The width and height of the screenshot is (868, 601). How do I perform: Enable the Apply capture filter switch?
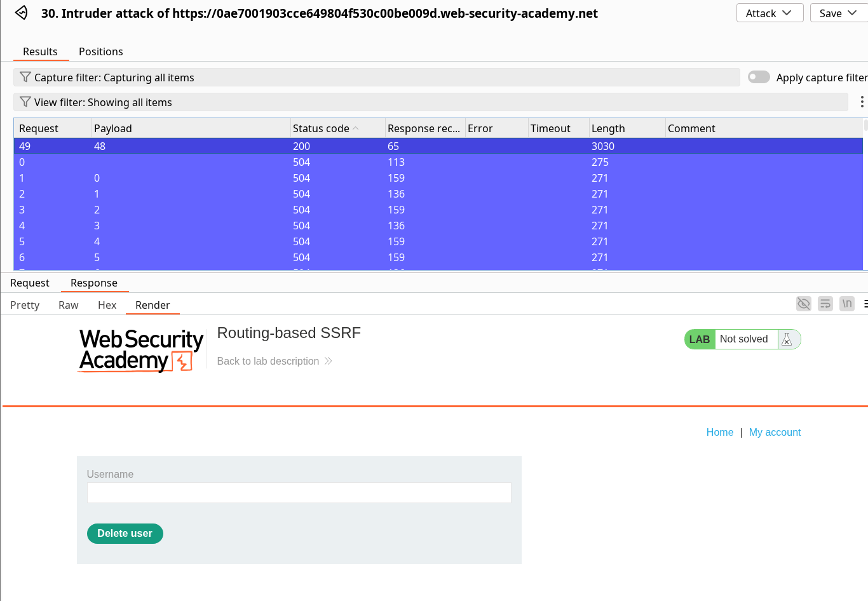[759, 77]
